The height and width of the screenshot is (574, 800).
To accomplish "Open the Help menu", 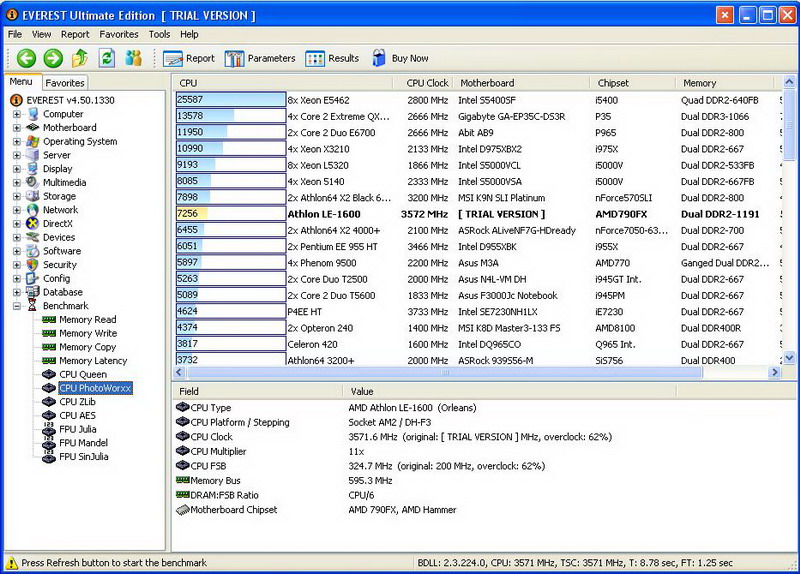I will pyautogui.click(x=189, y=34).
